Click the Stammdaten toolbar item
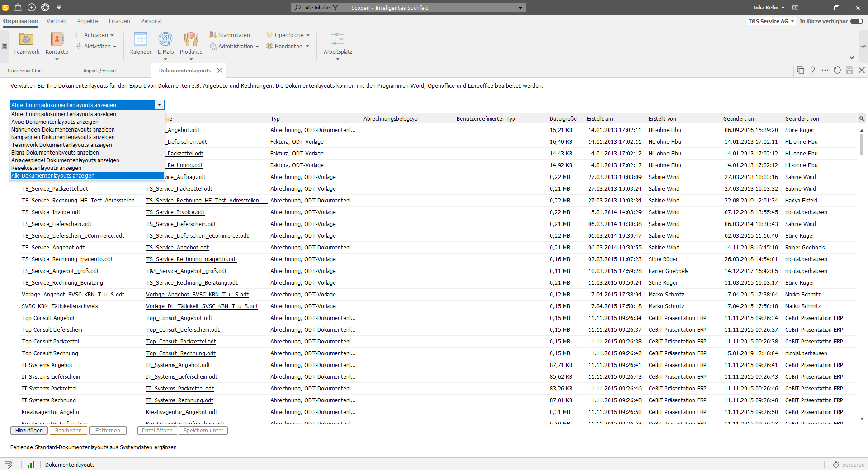The width and height of the screenshot is (868, 470). (230, 35)
